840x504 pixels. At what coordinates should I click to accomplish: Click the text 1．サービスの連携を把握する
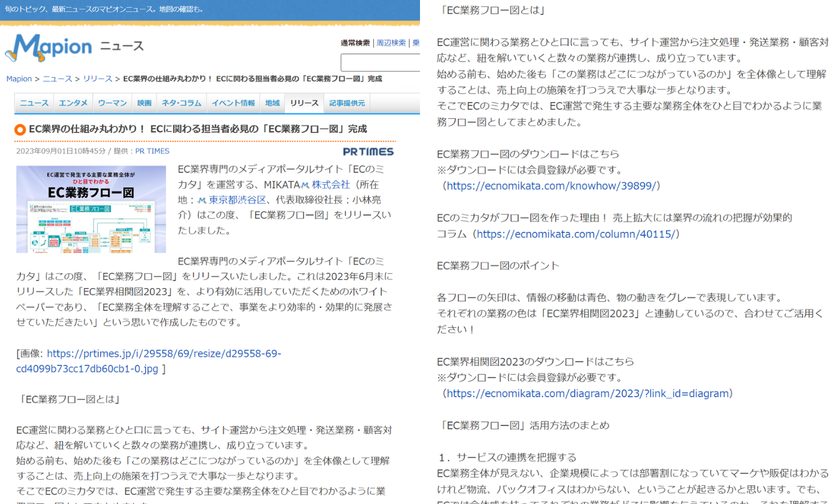506,457
